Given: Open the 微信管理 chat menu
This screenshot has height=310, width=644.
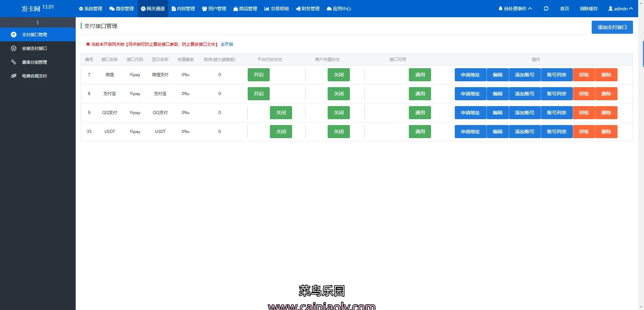Looking at the screenshot, I should 121,9.
